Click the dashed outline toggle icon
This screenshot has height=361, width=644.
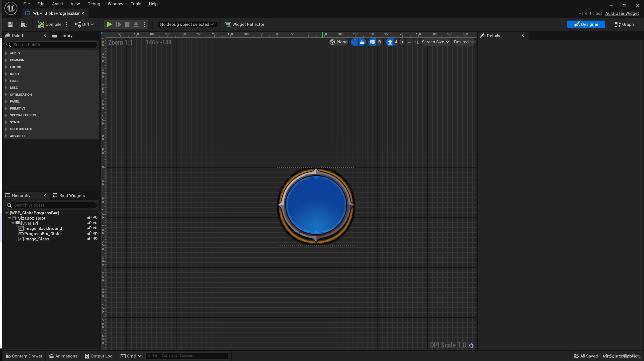pyautogui.click(x=354, y=42)
